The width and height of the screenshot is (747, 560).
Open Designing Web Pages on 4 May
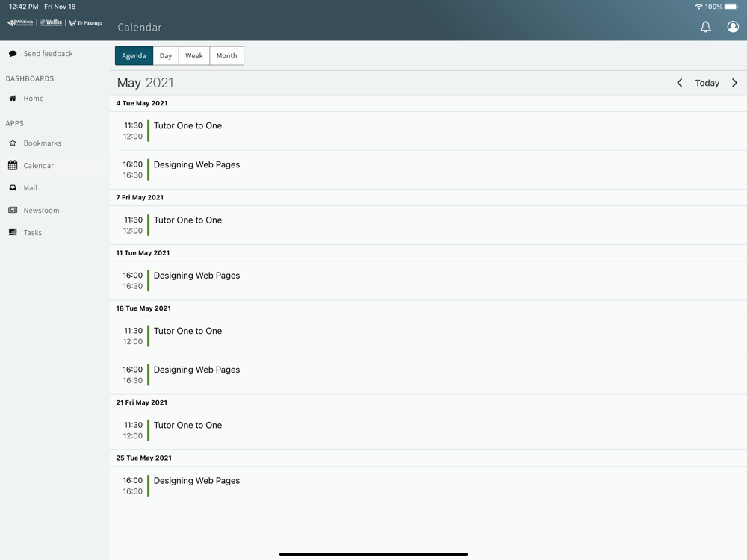click(x=428, y=170)
